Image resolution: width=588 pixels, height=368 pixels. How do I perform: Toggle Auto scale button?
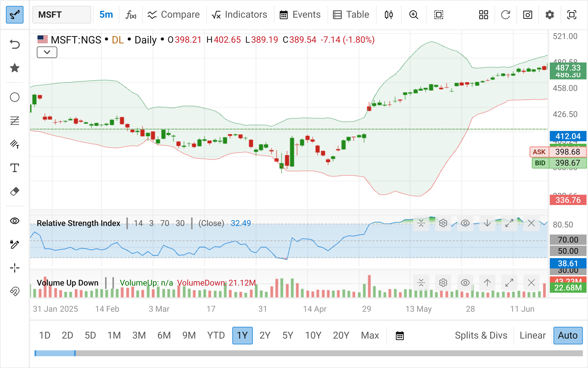(568, 335)
